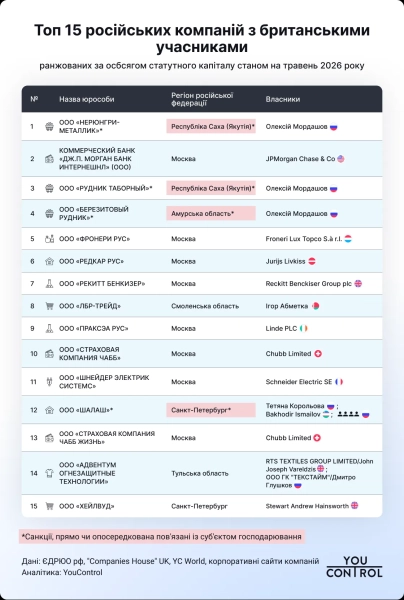Screen dimensions: 404x600
Task: Click the YouControl logo
Action: point(354,567)
